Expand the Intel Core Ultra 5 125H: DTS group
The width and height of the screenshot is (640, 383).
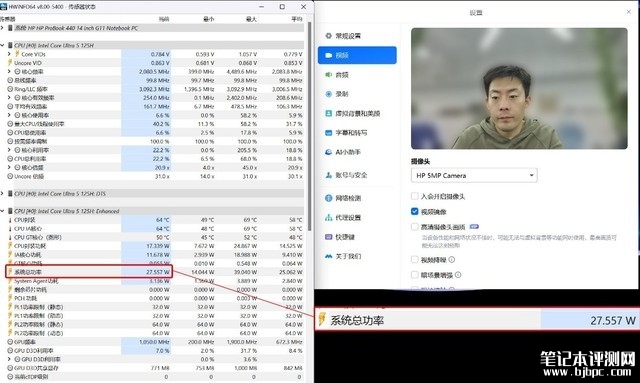tap(2, 194)
